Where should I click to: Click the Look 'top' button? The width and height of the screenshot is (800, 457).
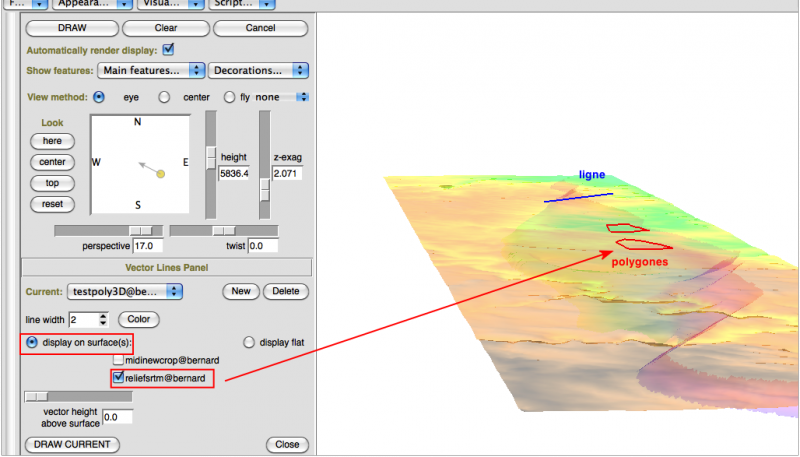pos(52,183)
